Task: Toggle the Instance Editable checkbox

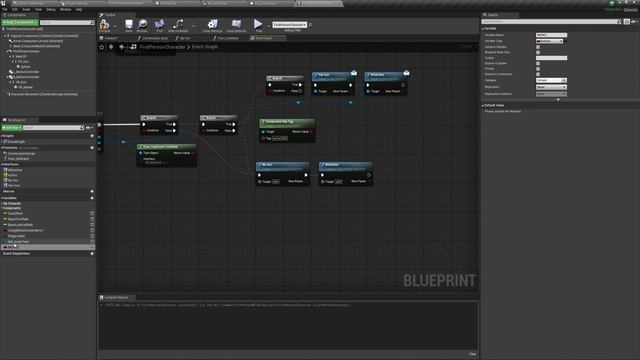Action: [538, 47]
